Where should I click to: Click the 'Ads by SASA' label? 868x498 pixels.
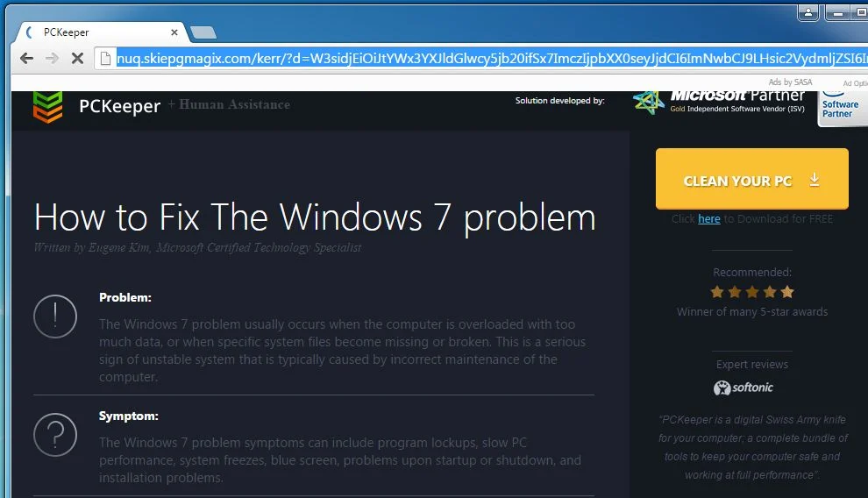(790, 82)
